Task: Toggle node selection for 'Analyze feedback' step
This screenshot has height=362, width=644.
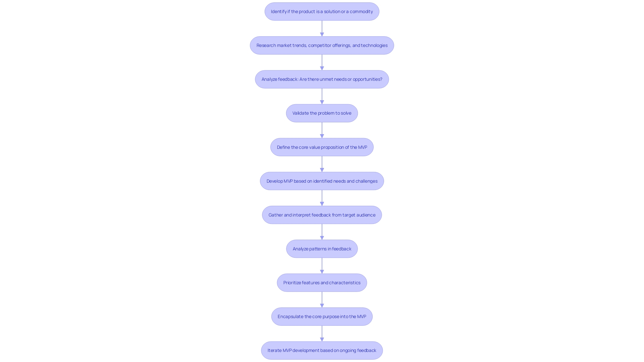Action: tap(322, 79)
